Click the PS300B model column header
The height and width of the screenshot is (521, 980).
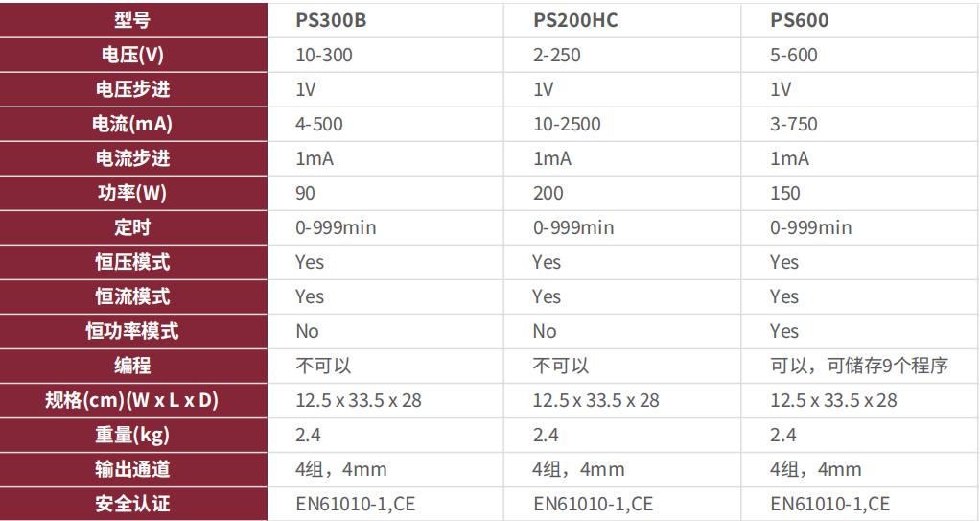pyautogui.click(x=331, y=20)
